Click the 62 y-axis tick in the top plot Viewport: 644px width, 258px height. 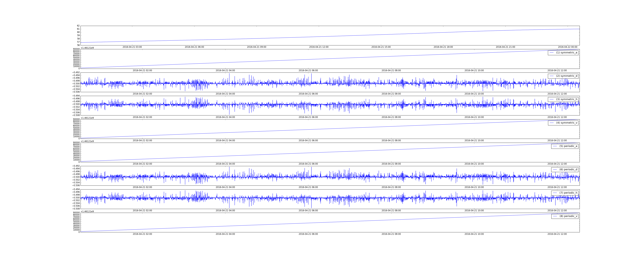[x=78, y=26]
